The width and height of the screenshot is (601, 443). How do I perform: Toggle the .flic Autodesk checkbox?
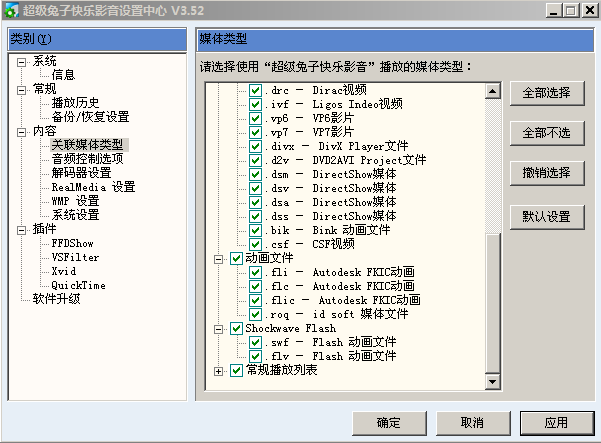pyautogui.click(x=256, y=300)
